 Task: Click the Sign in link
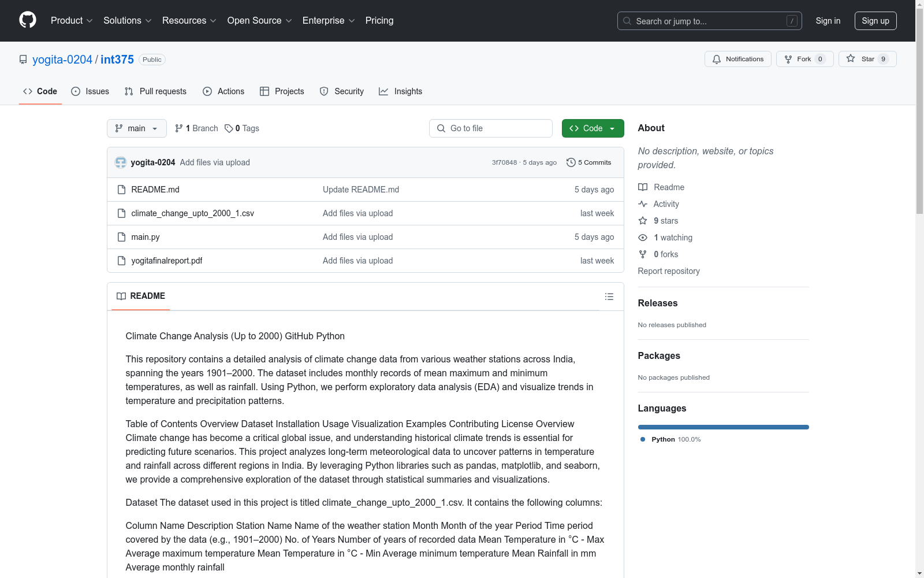(828, 21)
